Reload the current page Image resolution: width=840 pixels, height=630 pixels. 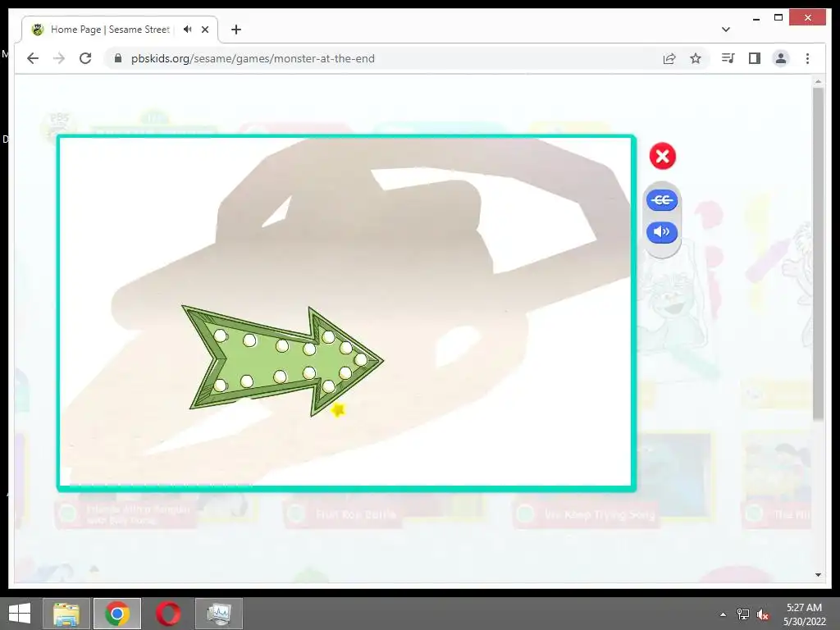(85, 58)
